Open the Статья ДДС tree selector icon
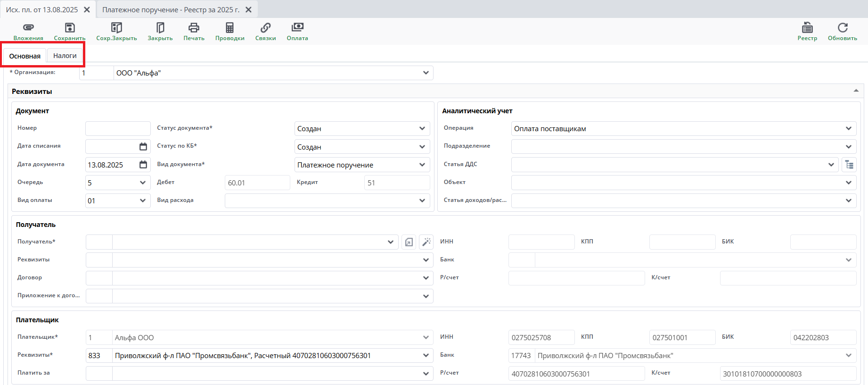This screenshot has height=385, width=868. 849,165
